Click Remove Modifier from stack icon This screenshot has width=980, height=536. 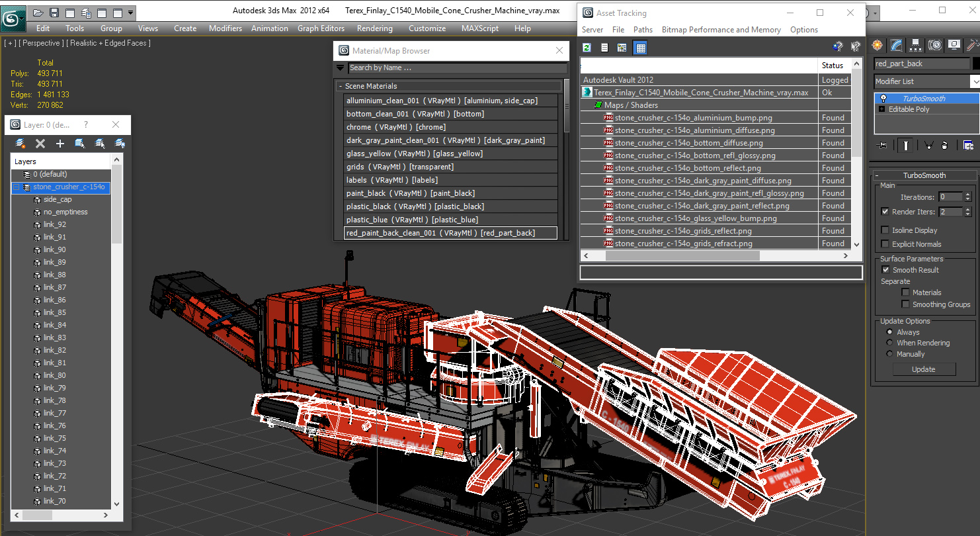(x=945, y=146)
